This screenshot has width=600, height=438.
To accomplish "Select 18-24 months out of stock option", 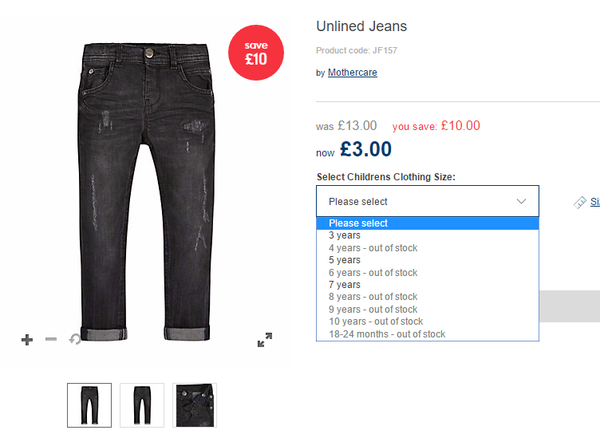I will (427, 334).
